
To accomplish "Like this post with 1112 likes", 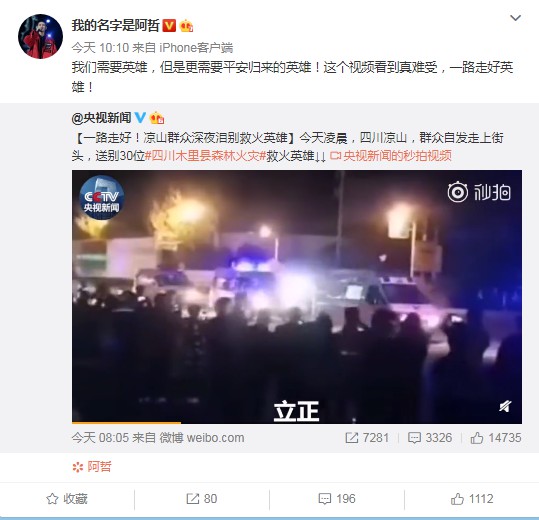I will (472, 499).
